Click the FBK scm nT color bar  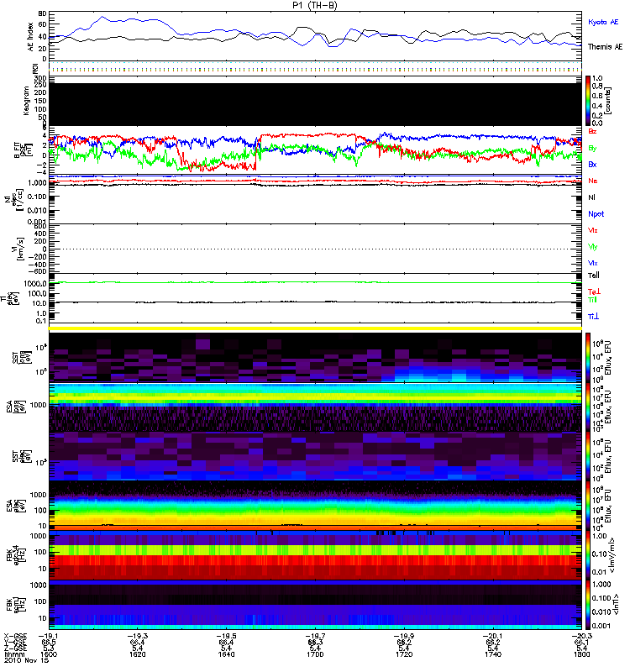point(588,605)
